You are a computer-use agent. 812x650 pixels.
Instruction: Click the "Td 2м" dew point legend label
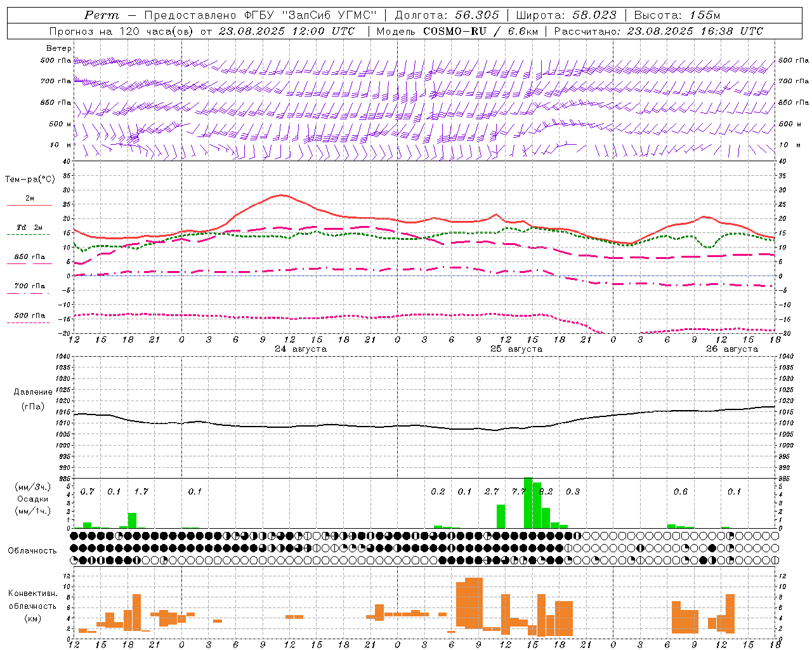tap(30, 227)
